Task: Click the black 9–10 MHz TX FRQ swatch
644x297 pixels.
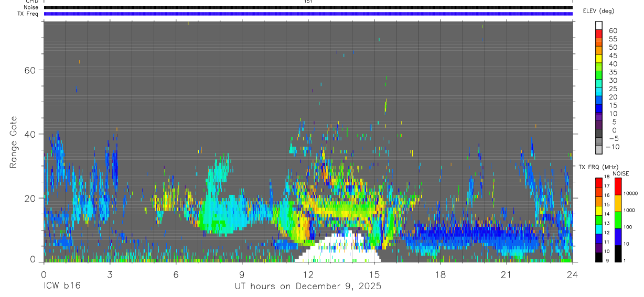Action: tap(598, 256)
